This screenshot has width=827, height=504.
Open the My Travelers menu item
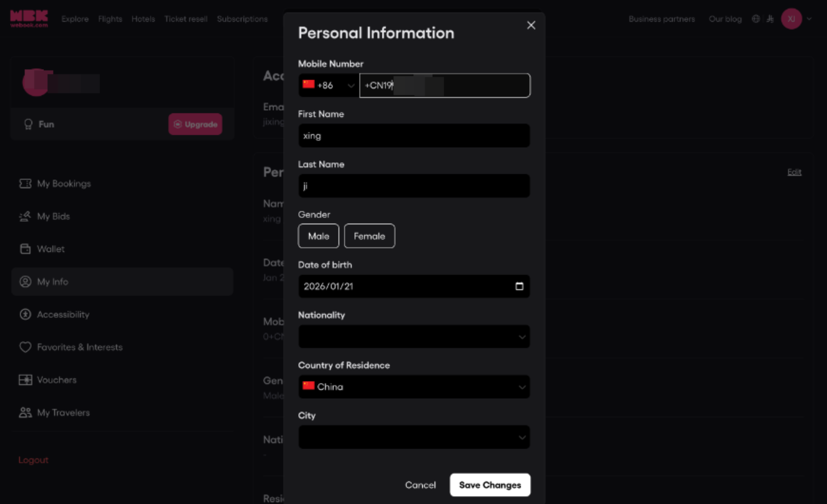pos(63,412)
